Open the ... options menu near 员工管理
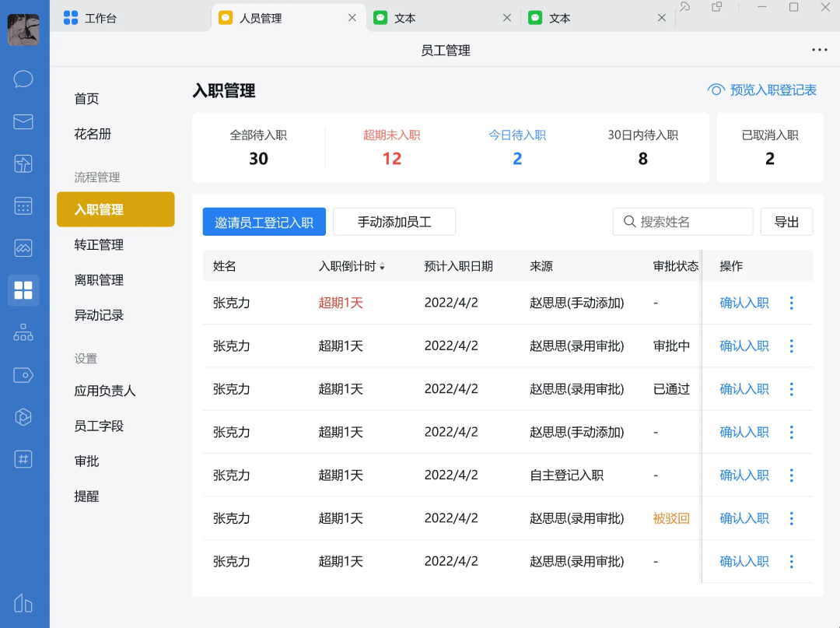 (820, 50)
